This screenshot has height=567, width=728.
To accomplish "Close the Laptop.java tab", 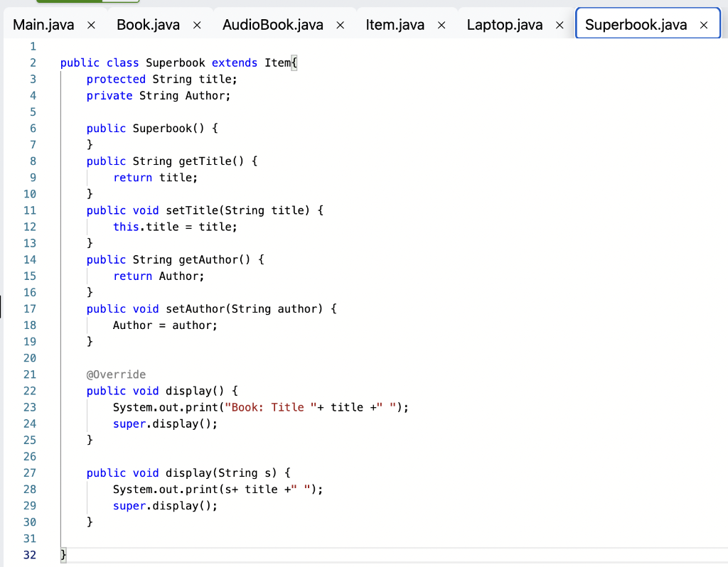I will 560,23.
